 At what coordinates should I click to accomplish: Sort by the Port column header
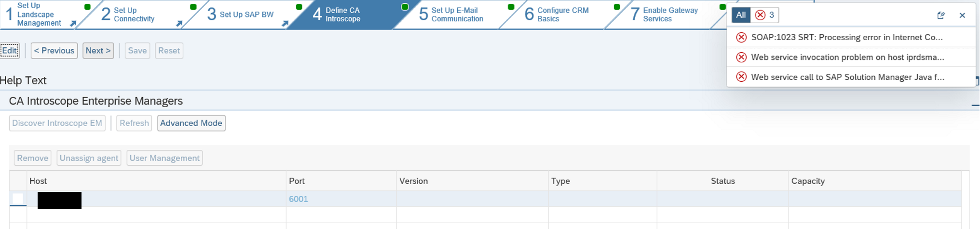pos(341,181)
